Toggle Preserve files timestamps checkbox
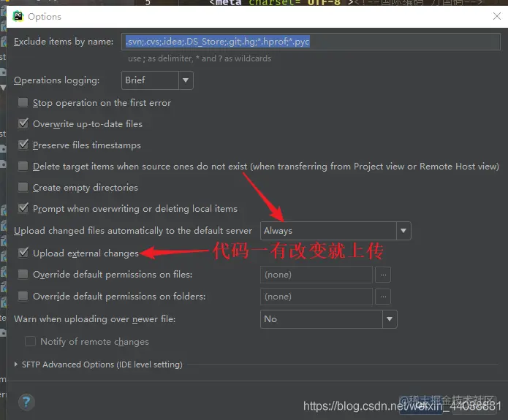Screen dimensions: 508x420 tap(23, 145)
